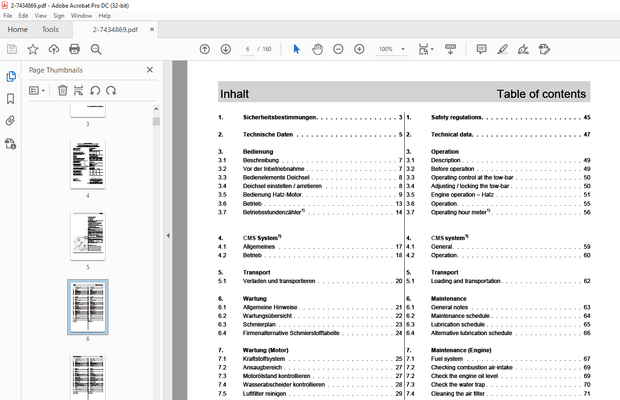Click 'Maintenance schedule' entry
This screenshot has height=400, width=620.
(x=460, y=316)
